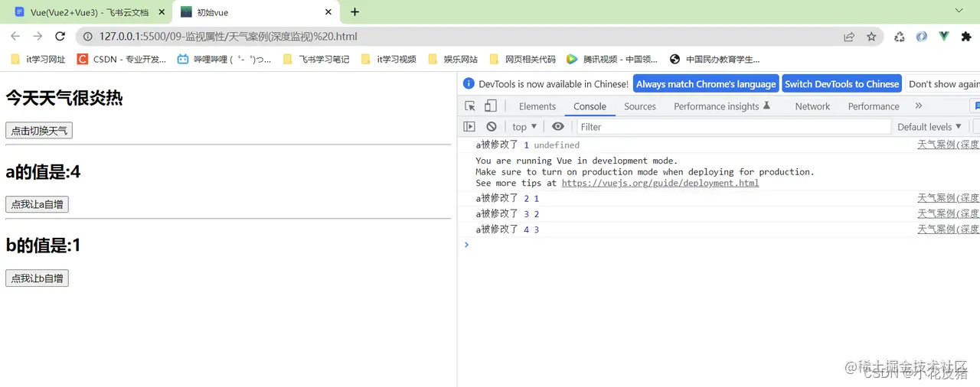This screenshot has width=980, height=387.
Task: Open the 娱乐网站 bookmark folder
Action: click(453, 59)
